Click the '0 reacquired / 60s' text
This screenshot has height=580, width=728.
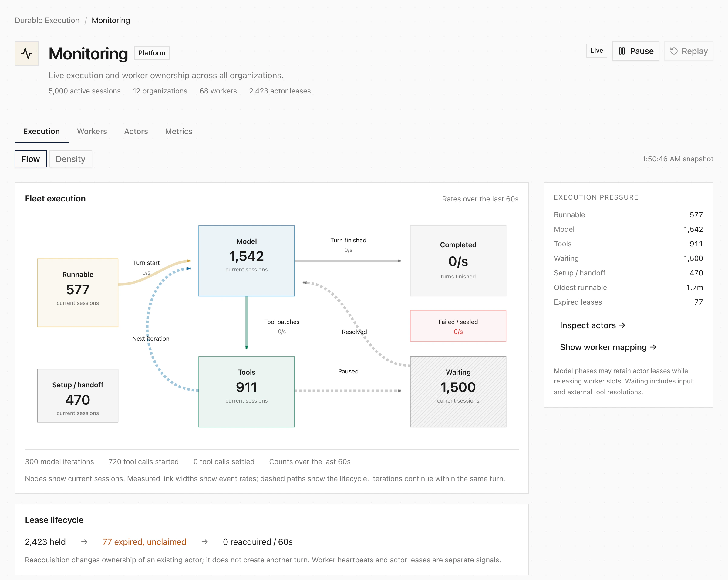point(258,542)
